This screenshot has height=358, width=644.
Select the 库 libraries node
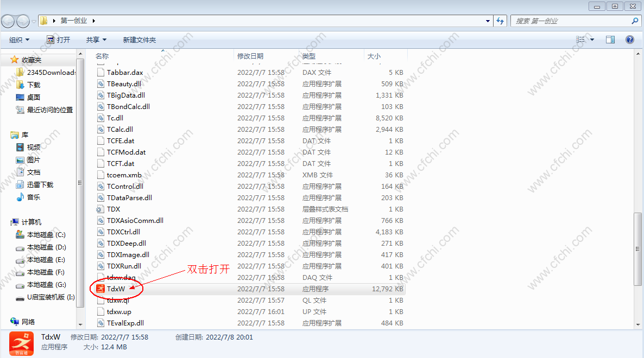pos(20,135)
